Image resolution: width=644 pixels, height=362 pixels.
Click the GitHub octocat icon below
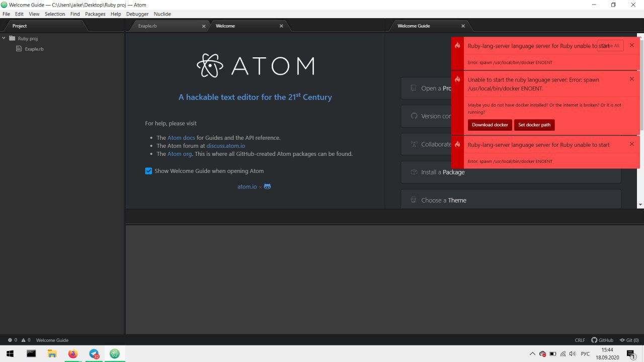[267, 187]
